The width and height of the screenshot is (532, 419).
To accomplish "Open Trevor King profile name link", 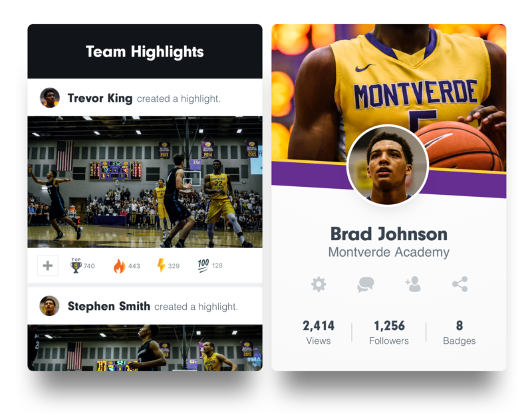I will pyautogui.click(x=100, y=98).
